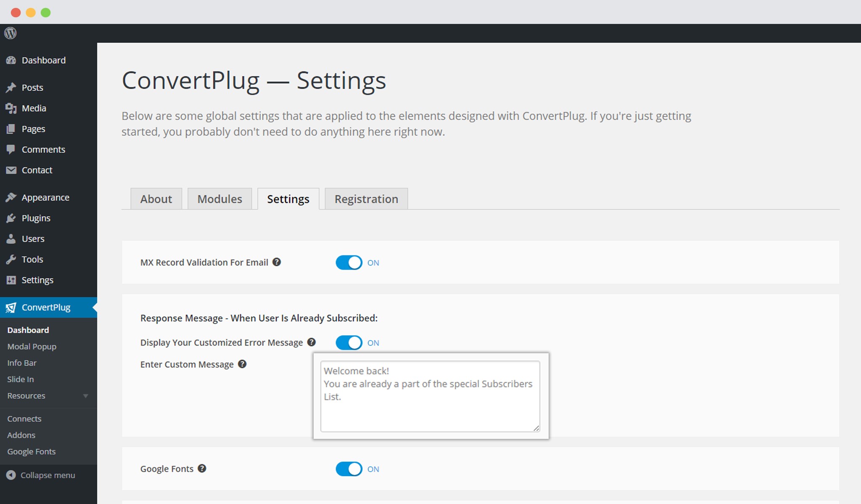
Task: Switch to the Registration tab
Action: 365,199
